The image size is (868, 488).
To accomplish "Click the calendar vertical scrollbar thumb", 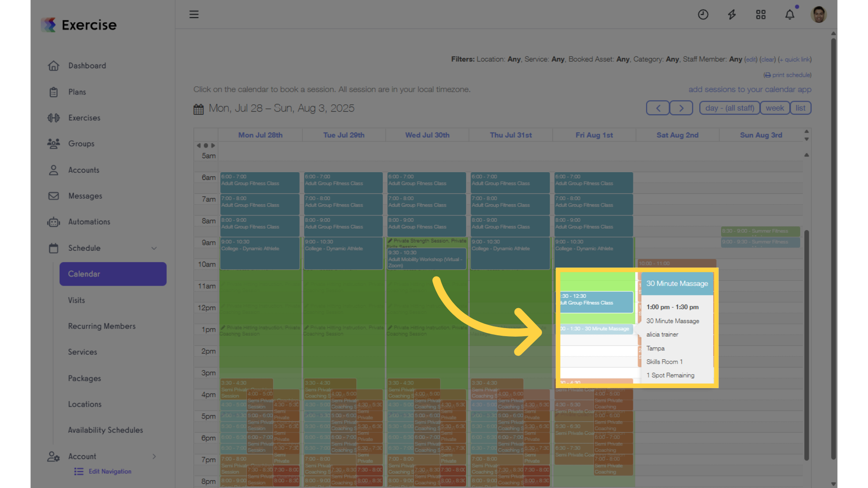I will pos(807,345).
